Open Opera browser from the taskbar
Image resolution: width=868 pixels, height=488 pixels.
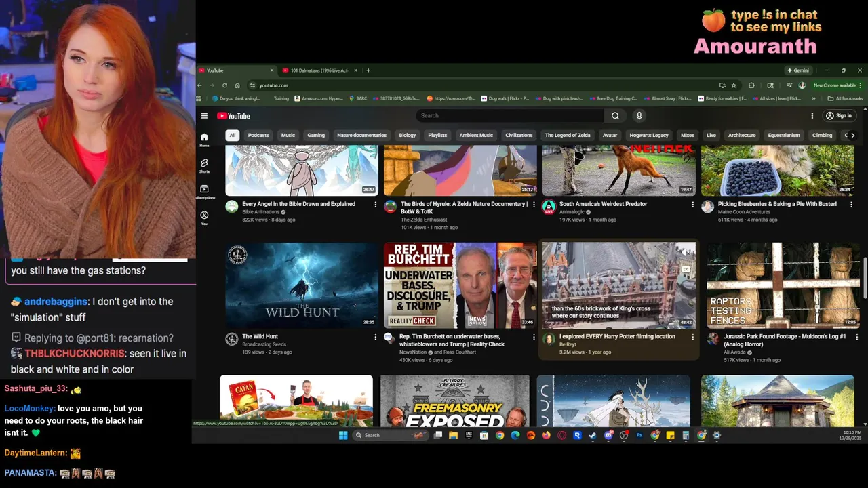(x=561, y=435)
